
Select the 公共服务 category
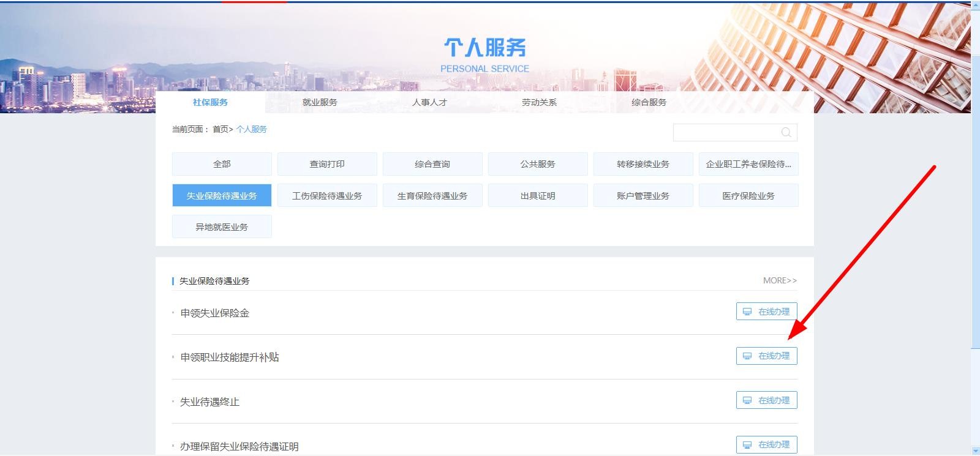point(538,164)
